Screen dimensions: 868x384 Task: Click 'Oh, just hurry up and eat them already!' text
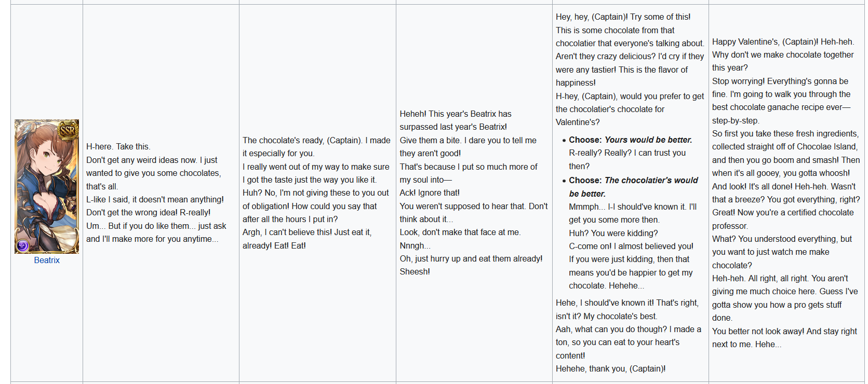click(471, 259)
